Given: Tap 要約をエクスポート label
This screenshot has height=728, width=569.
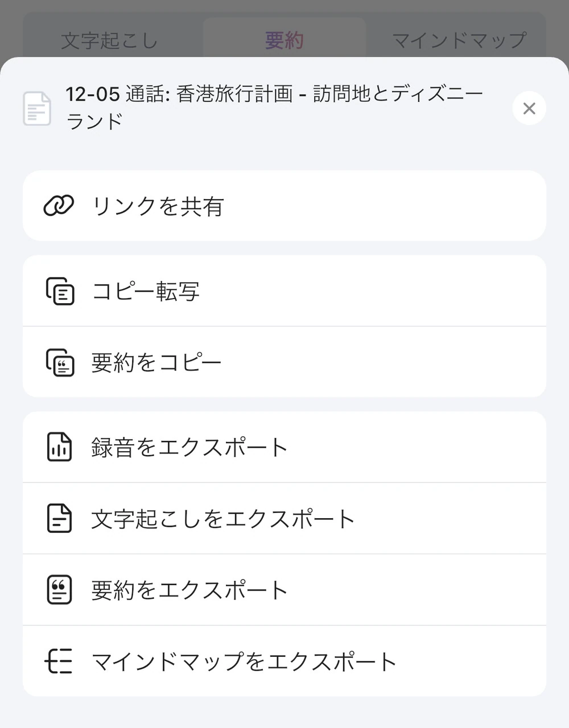Looking at the screenshot, I should point(189,590).
